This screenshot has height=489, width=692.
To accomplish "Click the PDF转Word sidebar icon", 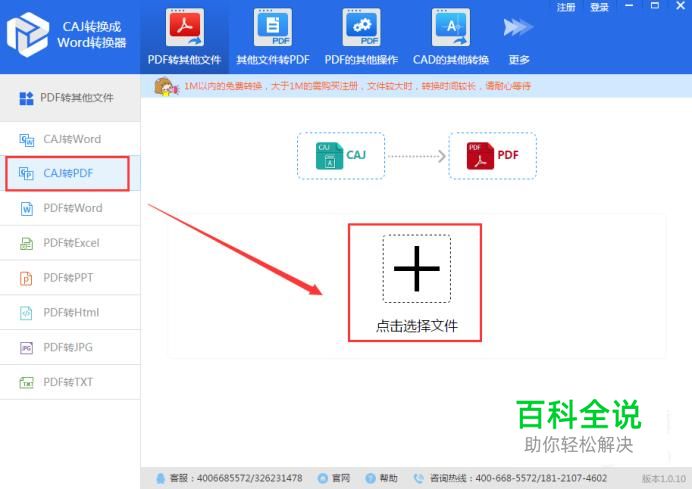I will click(x=26, y=208).
